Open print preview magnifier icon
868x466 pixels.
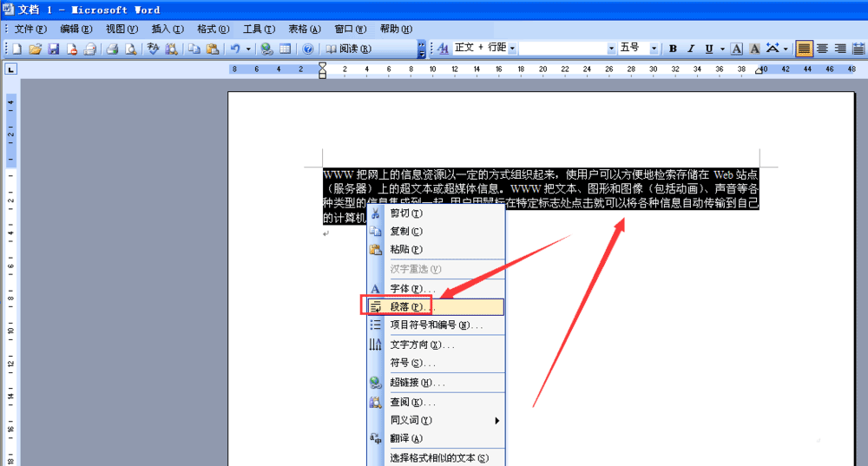(131, 49)
